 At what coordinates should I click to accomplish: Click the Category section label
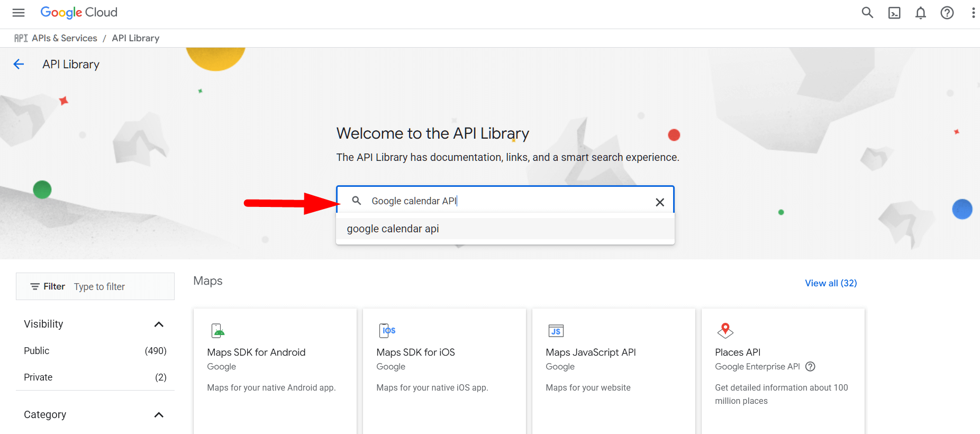tap(45, 414)
